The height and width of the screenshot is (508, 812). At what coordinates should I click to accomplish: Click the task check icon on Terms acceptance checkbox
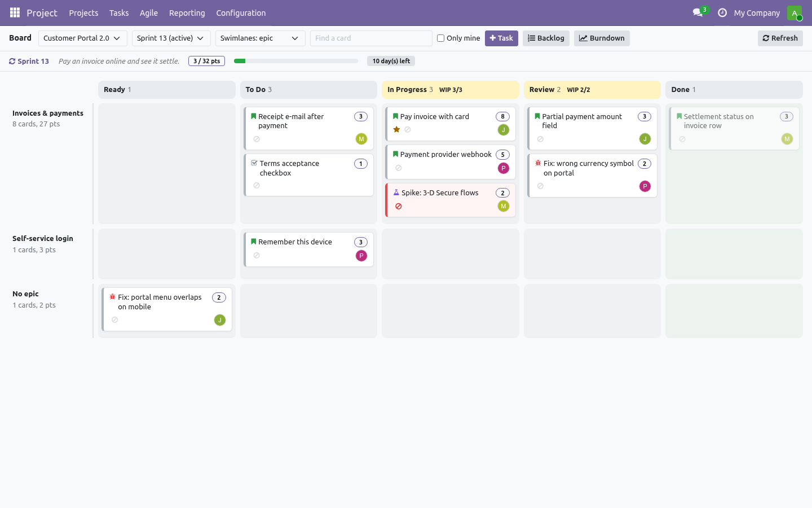point(254,163)
